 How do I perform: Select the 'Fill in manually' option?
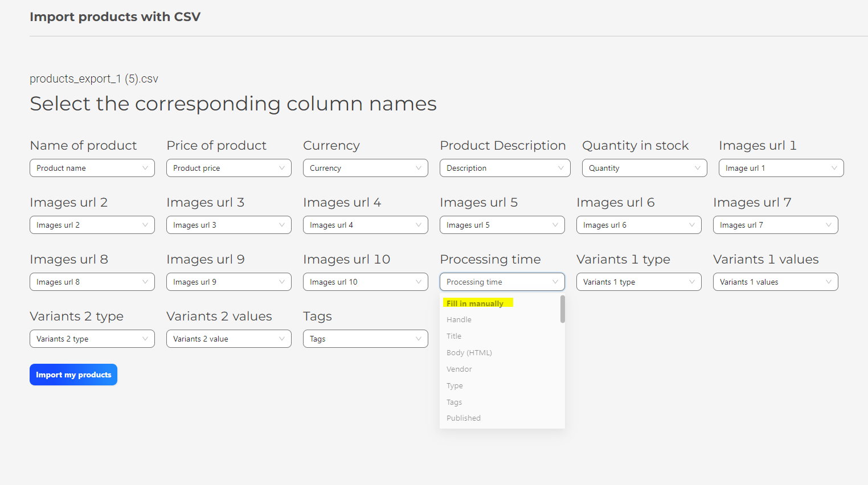pyautogui.click(x=475, y=303)
